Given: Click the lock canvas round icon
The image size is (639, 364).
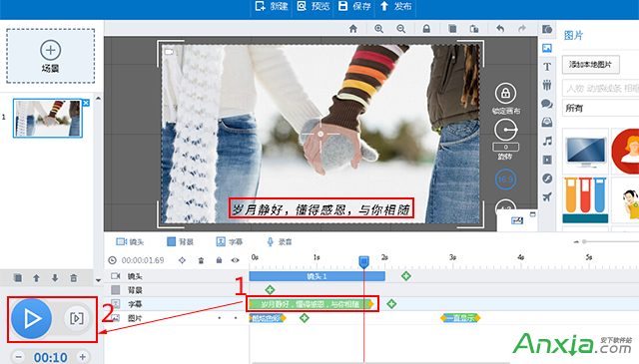Looking at the screenshot, I should point(505,93).
